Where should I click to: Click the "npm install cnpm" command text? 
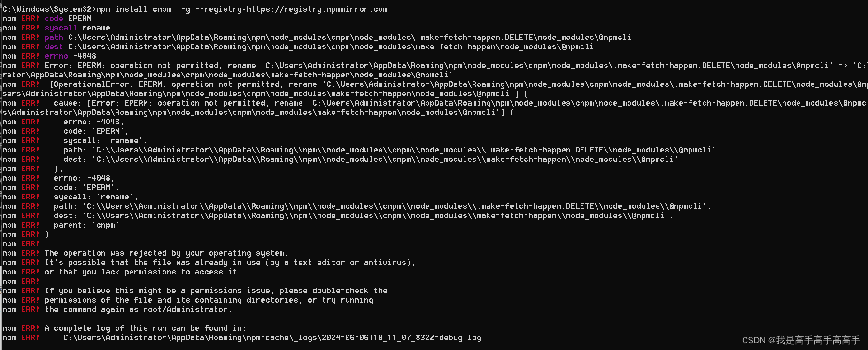point(134,9)
